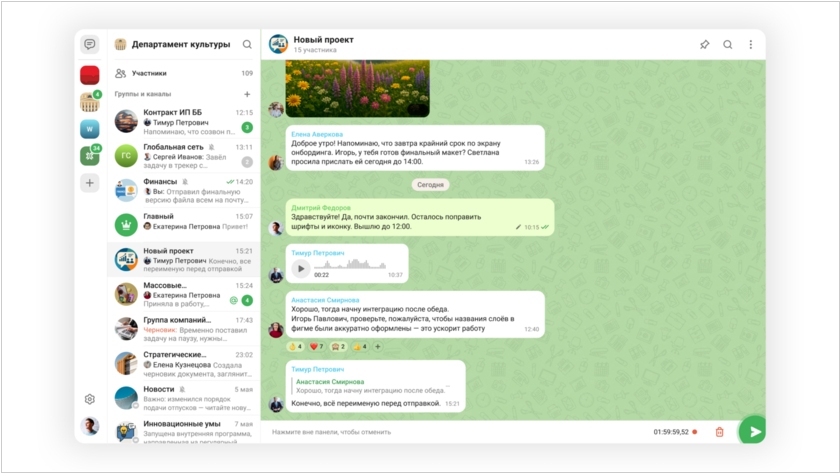Open sender name Анастасия Смирнова
This screenshot has width=840, height=473.
pos(325,300)
